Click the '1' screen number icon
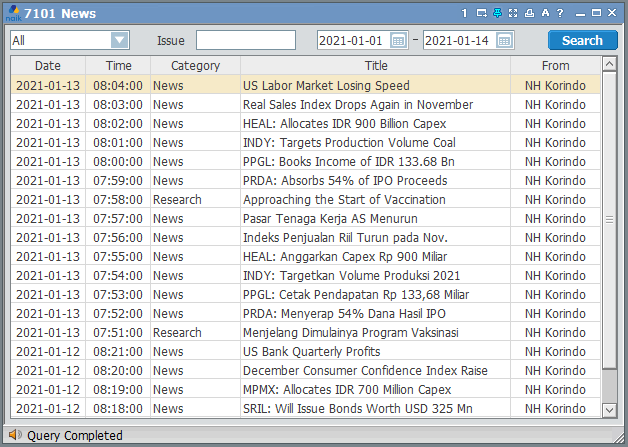Image resolution: width=628 pixels, height=447 pixels. (465, 13)
